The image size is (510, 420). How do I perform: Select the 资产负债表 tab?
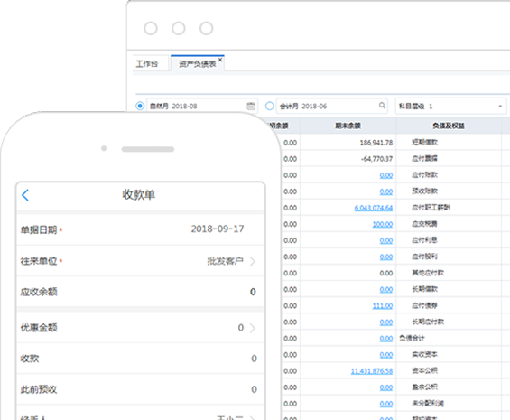point(198,63)
